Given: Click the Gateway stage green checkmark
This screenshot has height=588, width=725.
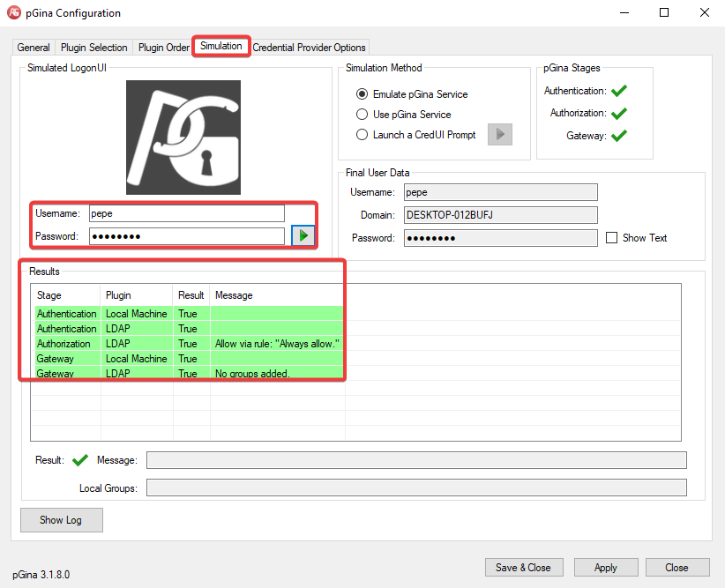Looking at the screenshot, I should point(618,135).
